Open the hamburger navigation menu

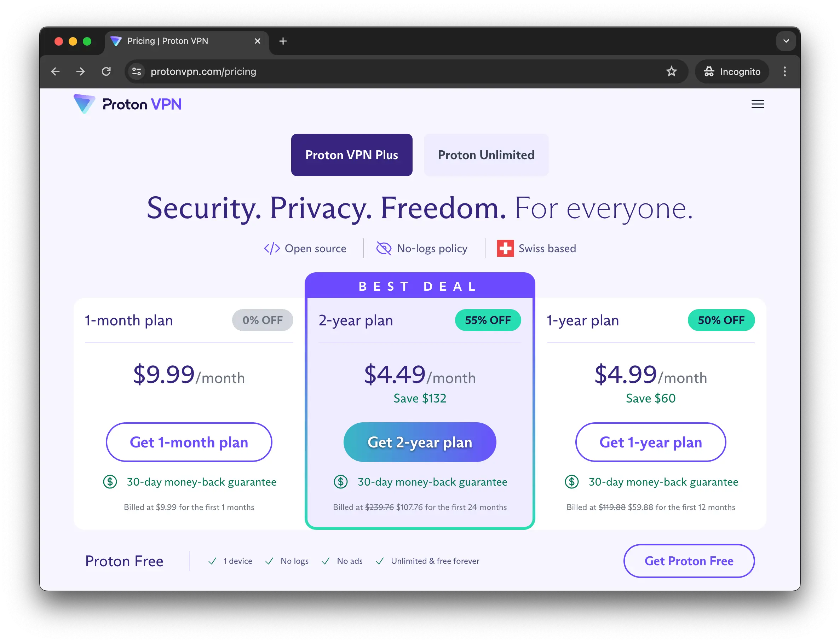pos(757,104)
